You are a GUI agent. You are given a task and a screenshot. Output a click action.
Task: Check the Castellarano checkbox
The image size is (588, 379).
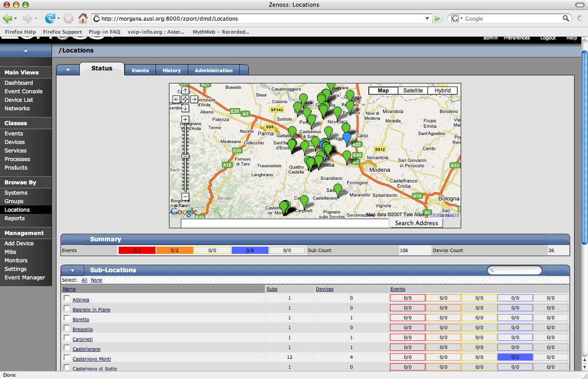[x=67, y=348]
